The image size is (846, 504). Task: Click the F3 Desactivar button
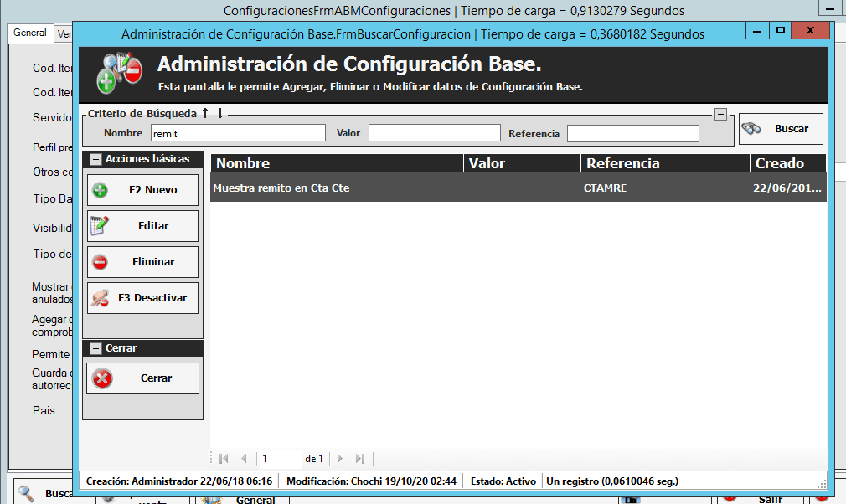(142, 298)
